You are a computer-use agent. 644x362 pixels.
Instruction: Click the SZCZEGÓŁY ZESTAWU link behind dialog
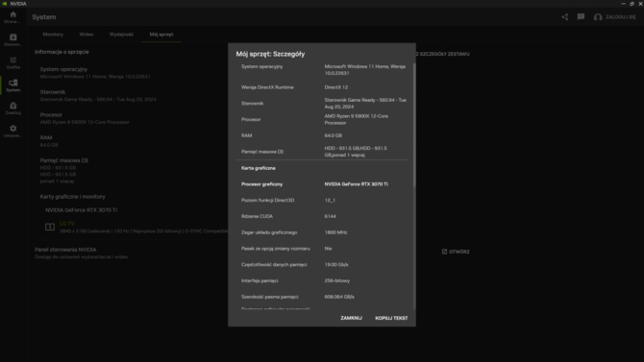click(443, 54)
